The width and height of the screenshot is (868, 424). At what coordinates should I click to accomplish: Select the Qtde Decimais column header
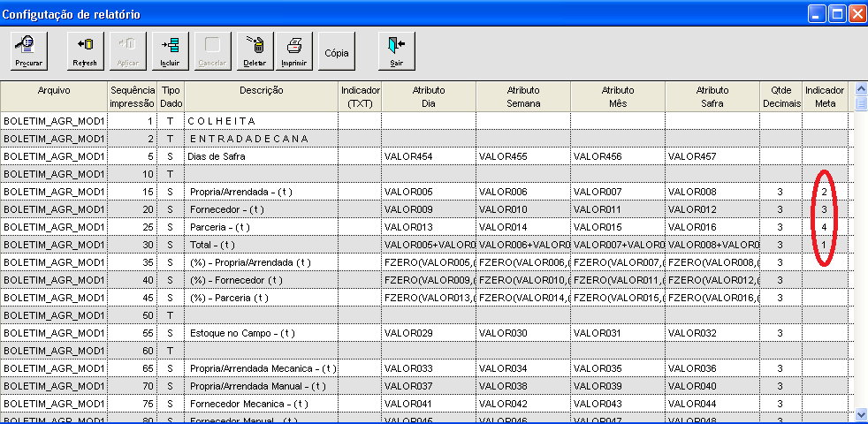781,97
